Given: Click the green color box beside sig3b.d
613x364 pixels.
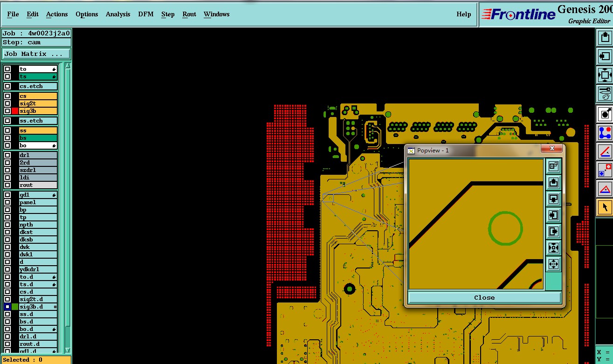Looking at the screenshot, I should tap(15, 307).
